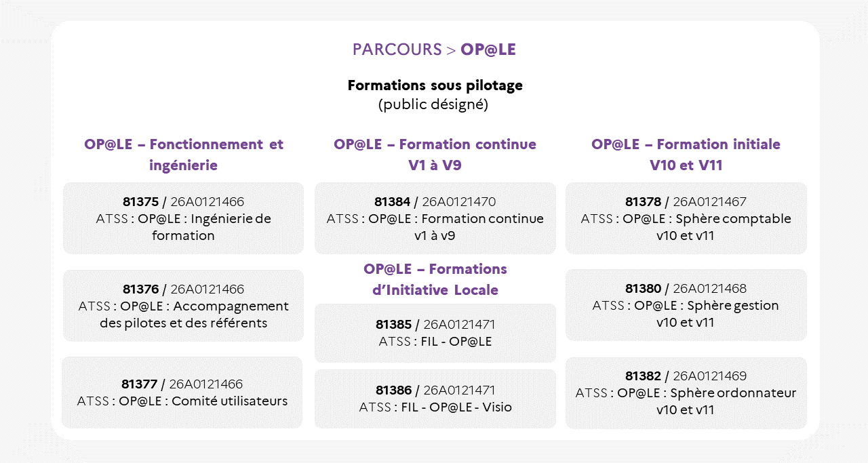Click code 26A0121469 in Sphère ordonnateur card
The height and width of the screenshot is (463, 868).
709,376
